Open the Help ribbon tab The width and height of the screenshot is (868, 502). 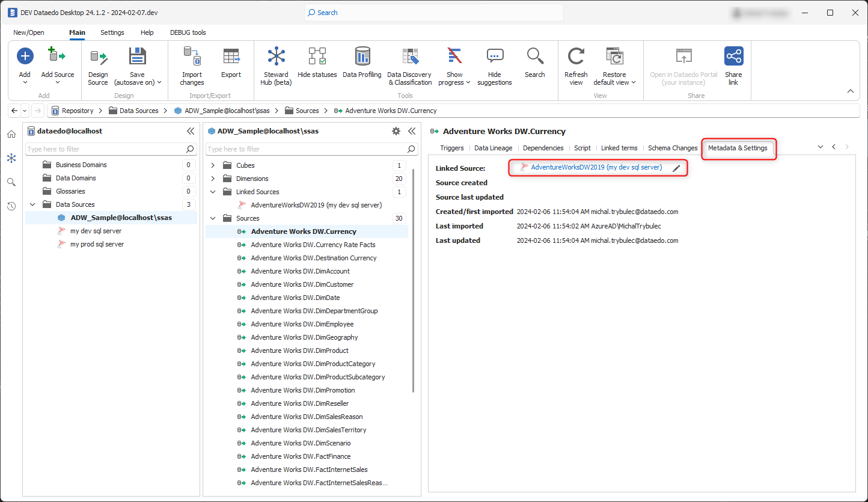tap(147, 32)
